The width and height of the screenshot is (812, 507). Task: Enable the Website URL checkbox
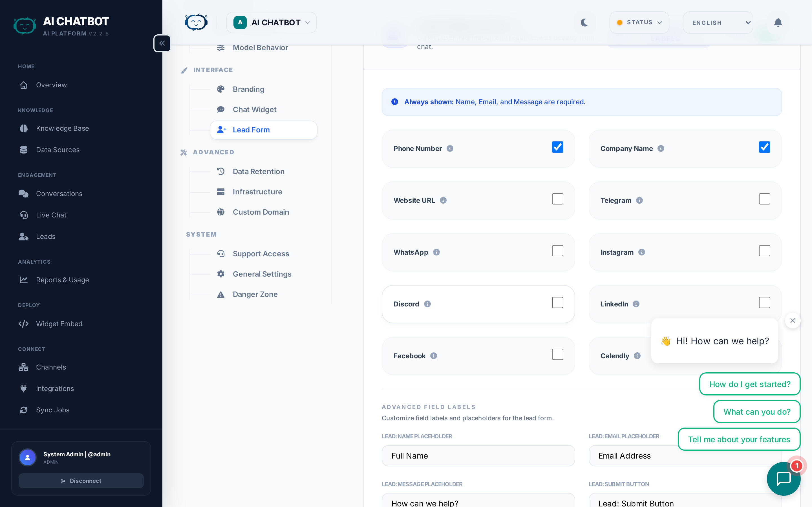tap(557, 199)
